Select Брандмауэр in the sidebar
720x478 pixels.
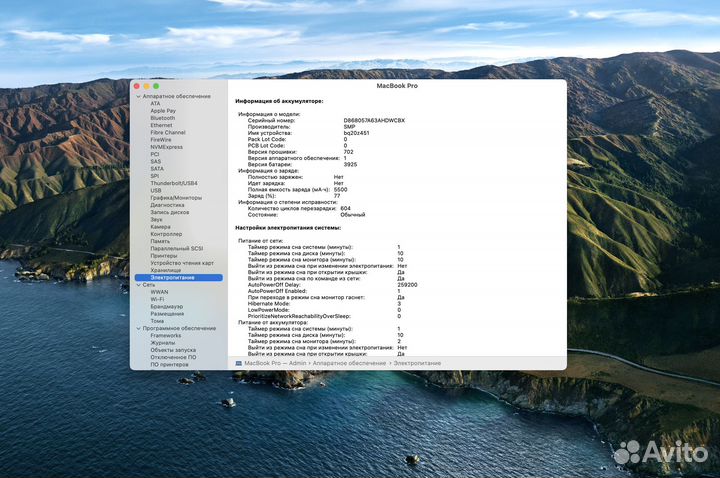(167, 306)
